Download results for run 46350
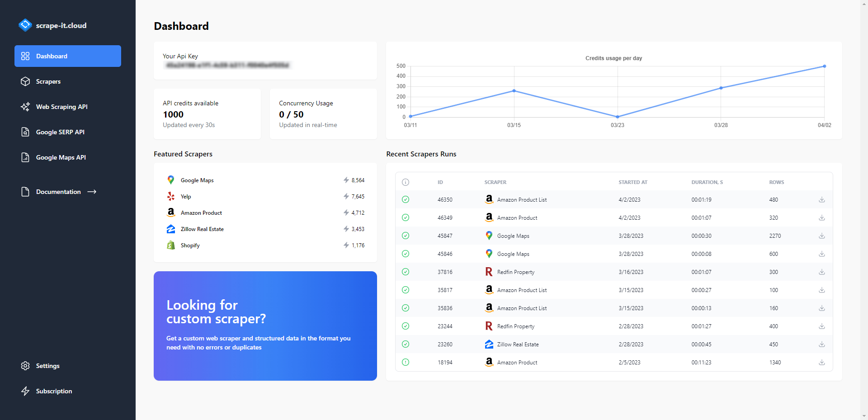Screen dimensions: 868x420 pos(821,199)
